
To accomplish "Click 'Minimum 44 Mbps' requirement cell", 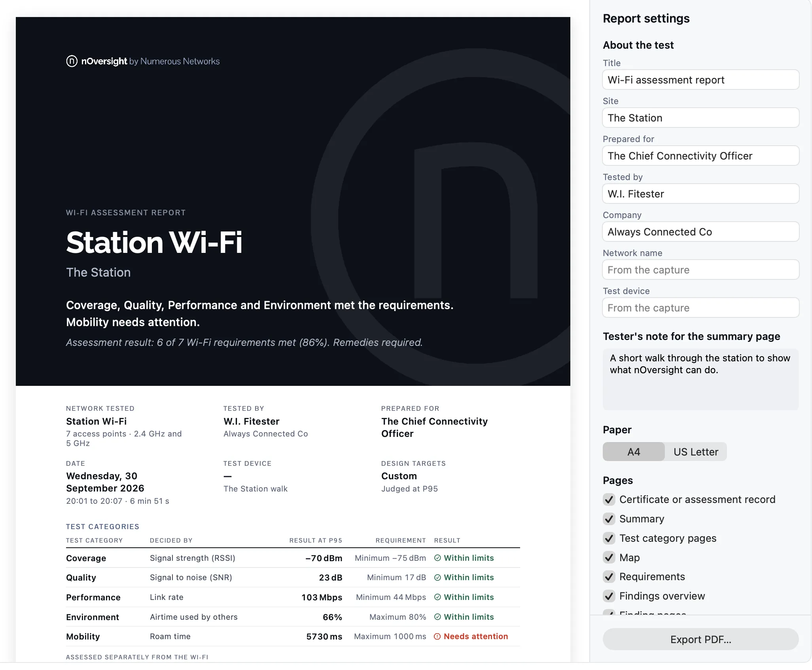I will click(391, 597).
